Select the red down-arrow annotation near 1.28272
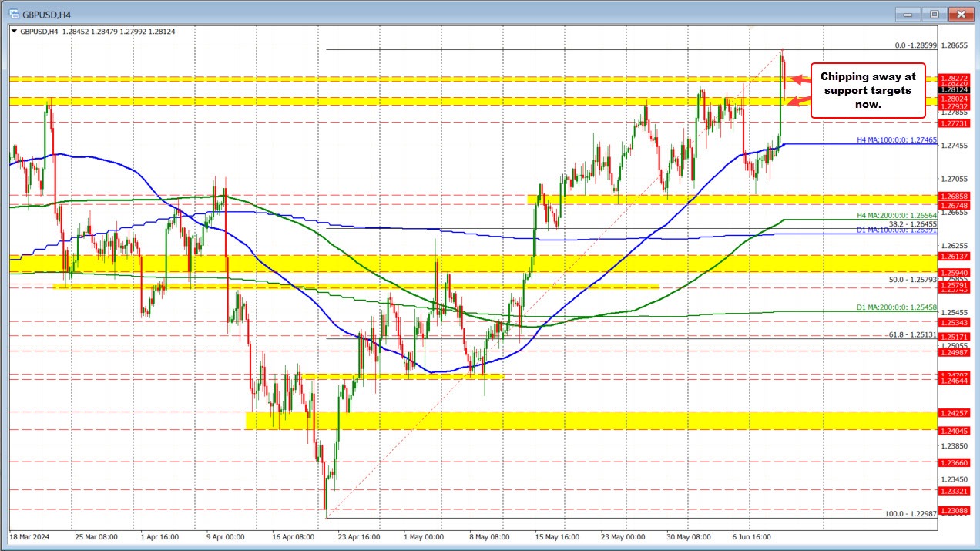The image size is (980, 551). click(798, 79)
